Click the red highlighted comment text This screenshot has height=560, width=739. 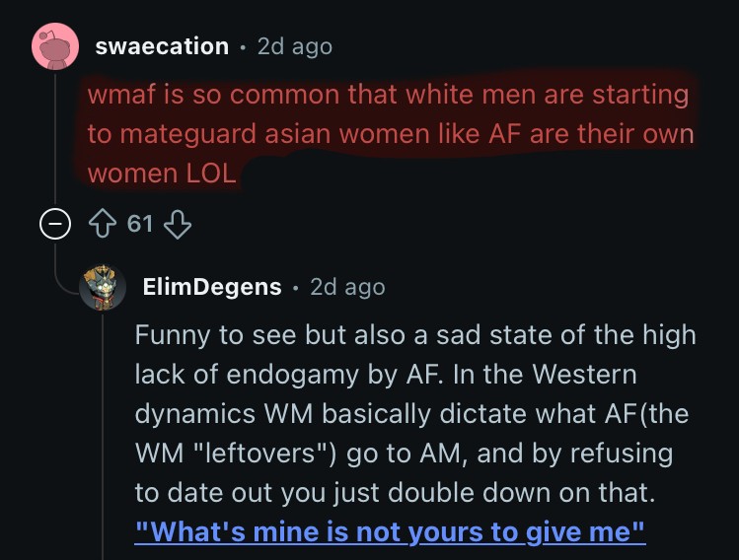[391, 134]
